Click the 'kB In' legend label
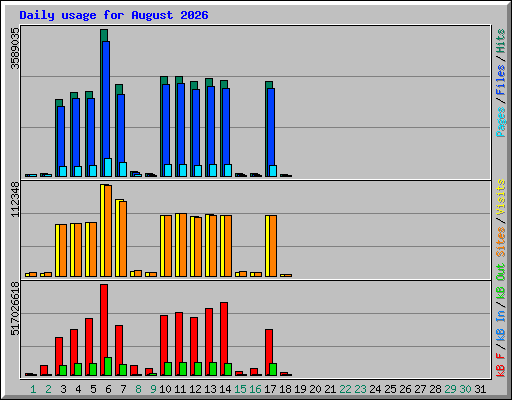The width and height of the screenshot is (512, 400). point(501,326)
